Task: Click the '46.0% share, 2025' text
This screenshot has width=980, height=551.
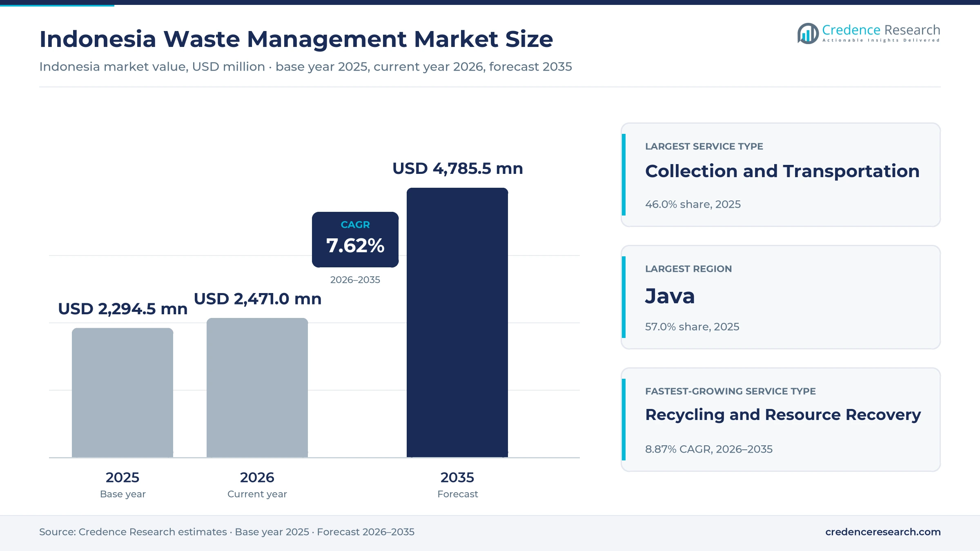Action: [x=693, y=204]
